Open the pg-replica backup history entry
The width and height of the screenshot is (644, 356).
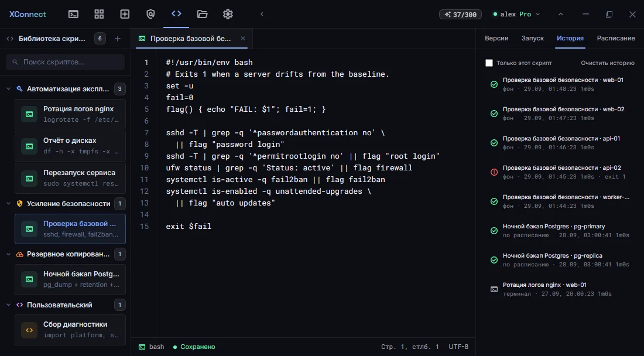(560, 259)
